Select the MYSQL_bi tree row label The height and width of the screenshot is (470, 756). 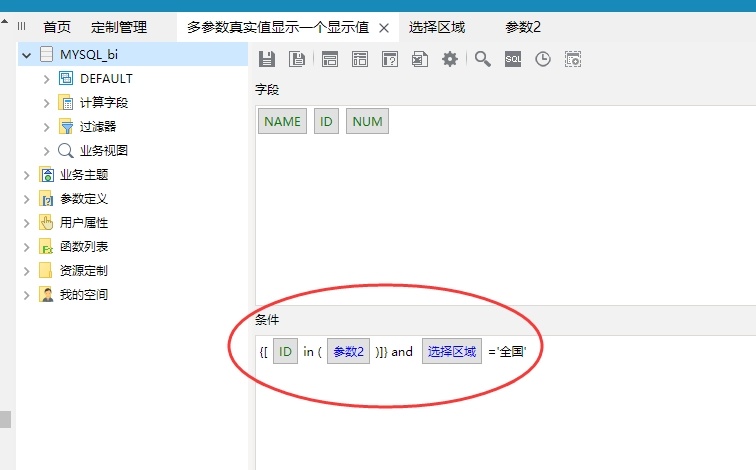click(x=89, y=54)
